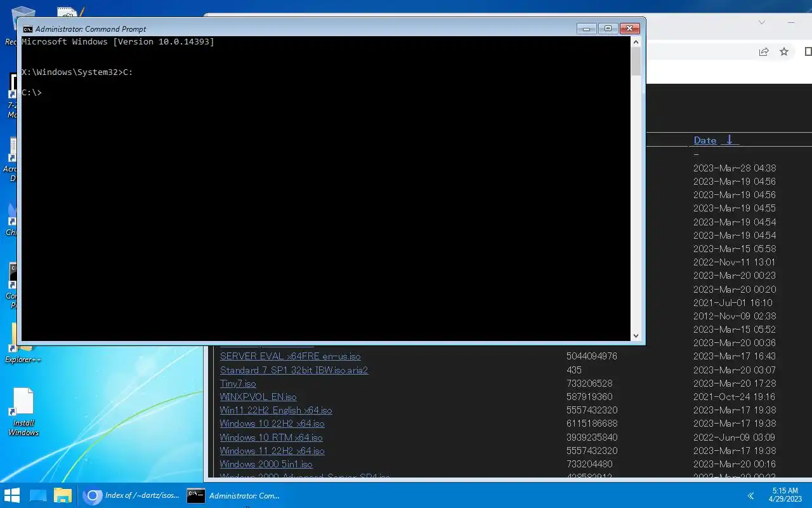Click the date 2022-Jun-09 03:09
This screenshot has height=508, width=812.
735,438
